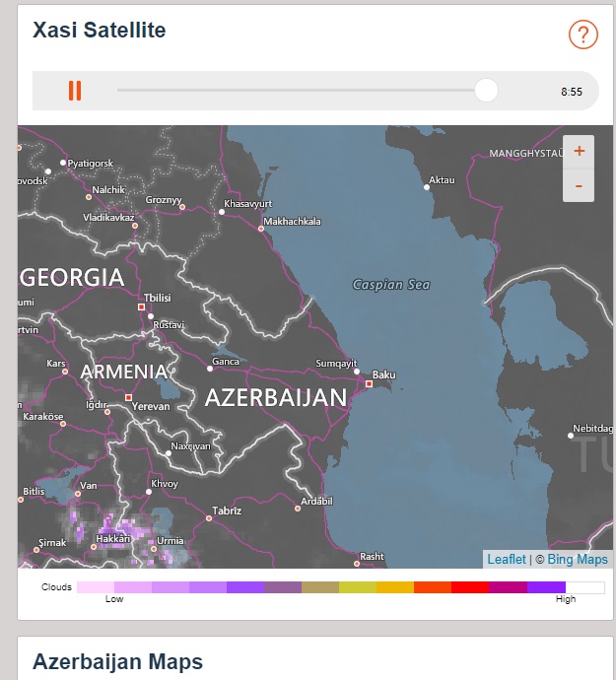
Task: Open the Leaflet attribution link
Action: click(507, 560)
